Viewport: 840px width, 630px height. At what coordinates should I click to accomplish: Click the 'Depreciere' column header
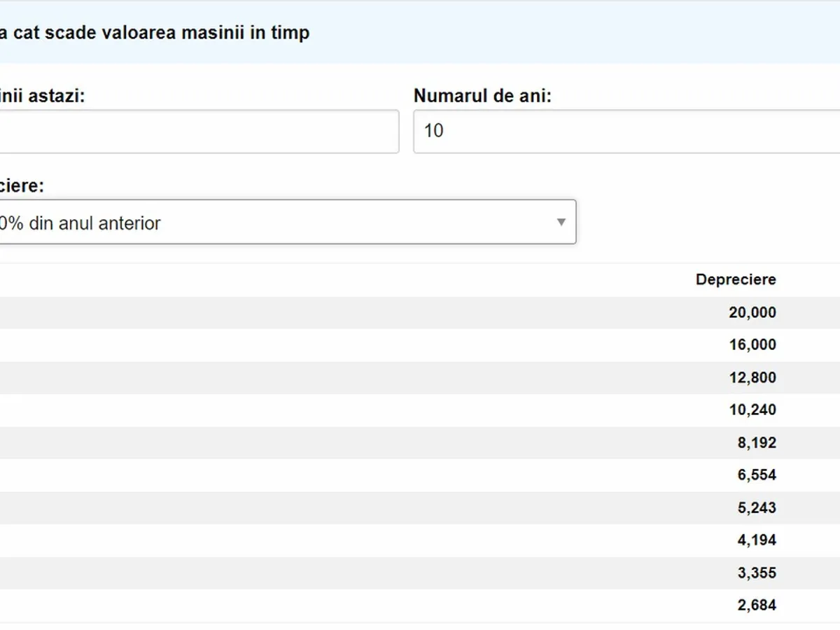[735, 280]
